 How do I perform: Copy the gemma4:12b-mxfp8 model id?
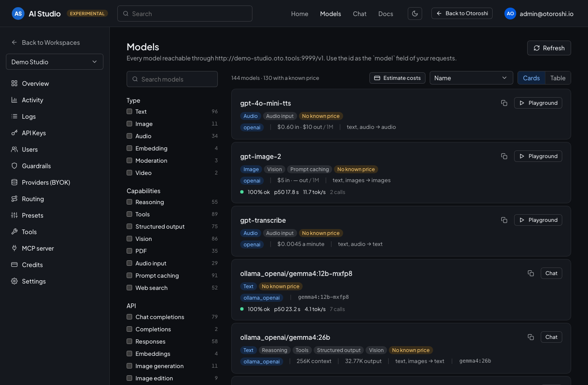point(531,273)
